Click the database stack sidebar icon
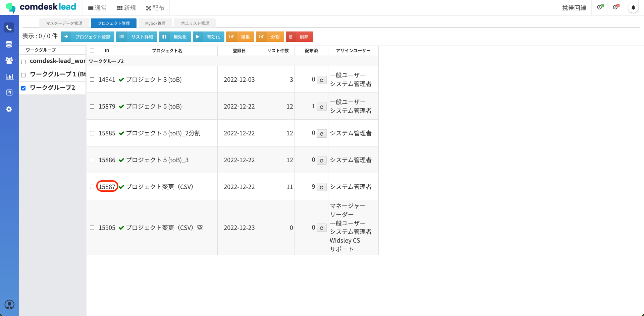This screenshot has height=316, width=644. click(x=9, y=44)
